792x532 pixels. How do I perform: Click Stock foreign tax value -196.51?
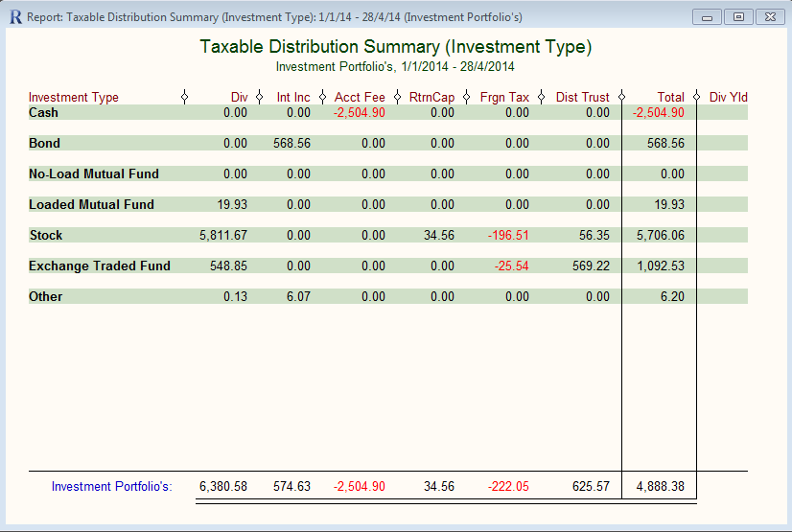(508, 235)
